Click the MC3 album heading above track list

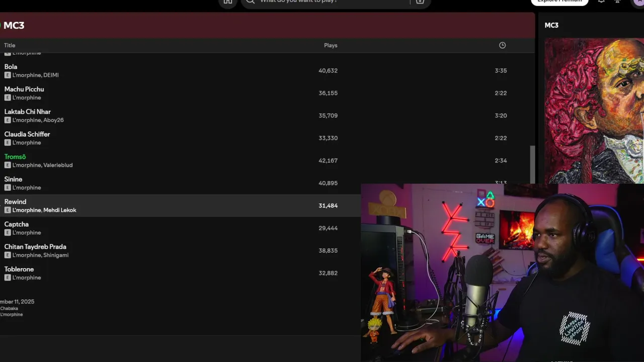pyautogui.click(x=14, y=25)
